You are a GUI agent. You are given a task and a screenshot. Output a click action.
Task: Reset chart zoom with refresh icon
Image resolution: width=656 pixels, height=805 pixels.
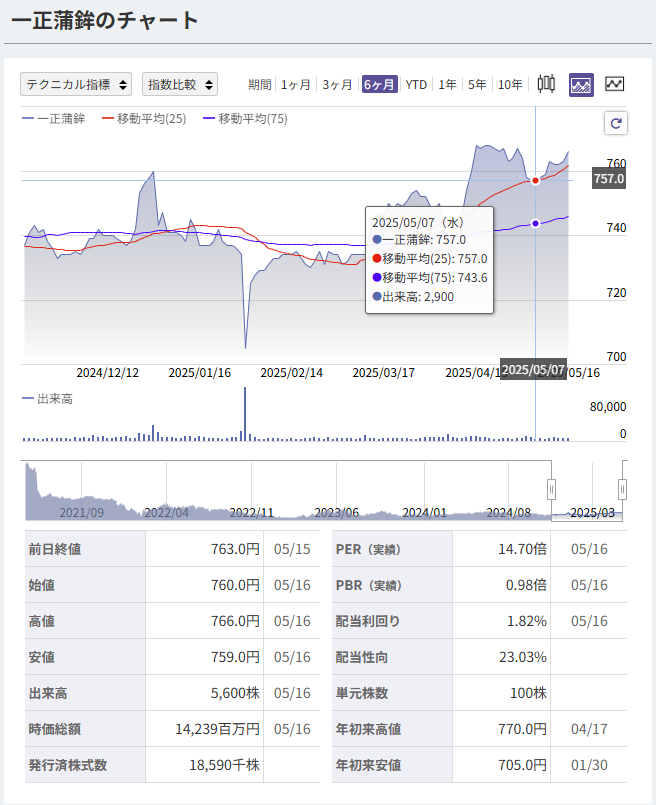click(x=616, y=123)
